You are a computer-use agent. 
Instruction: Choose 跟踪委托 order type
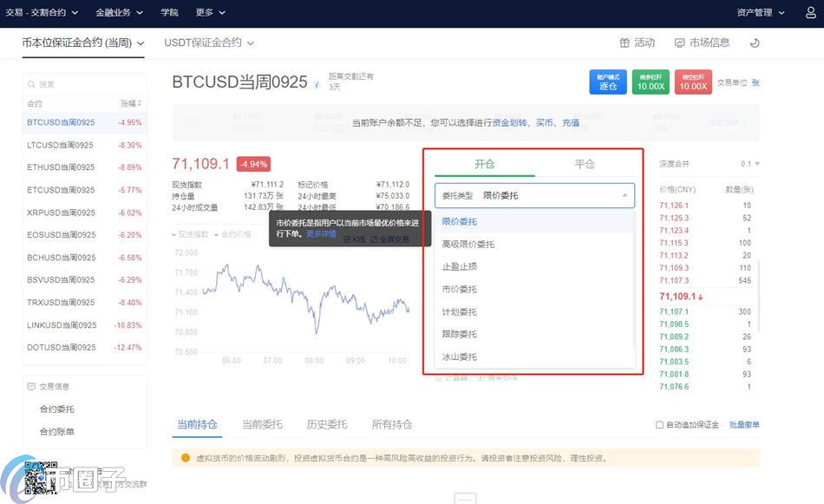[534, 334]
